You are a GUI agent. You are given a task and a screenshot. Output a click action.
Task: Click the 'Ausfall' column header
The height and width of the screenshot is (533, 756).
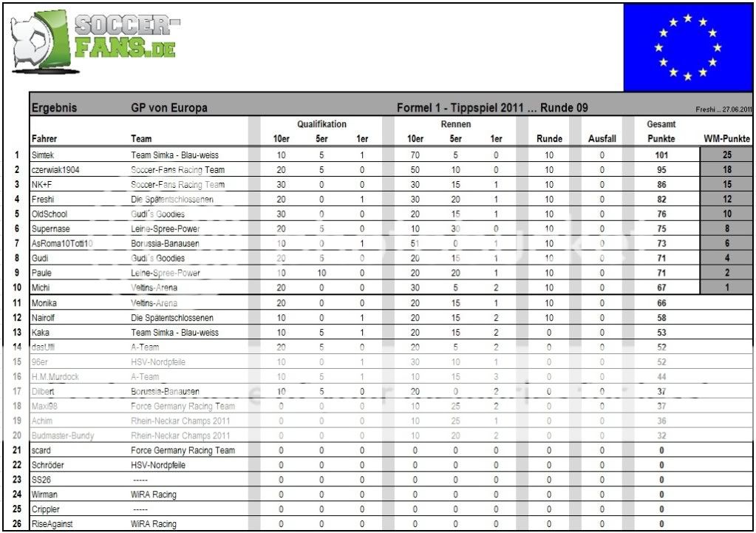click(602, 139)
